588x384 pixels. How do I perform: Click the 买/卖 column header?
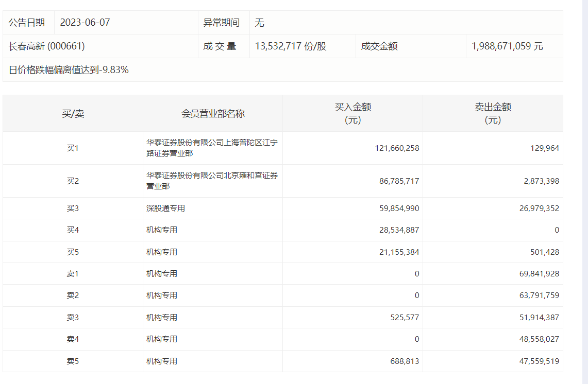(73, 114)
